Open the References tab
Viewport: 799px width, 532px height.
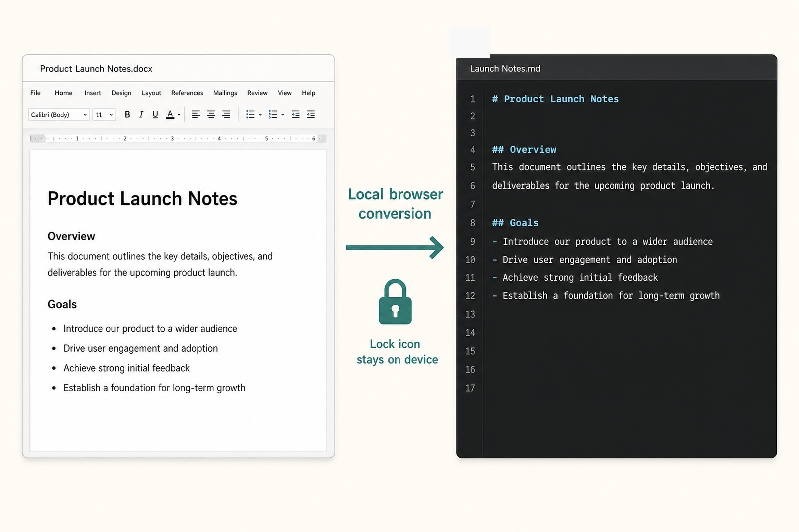(x=187, y=93)
